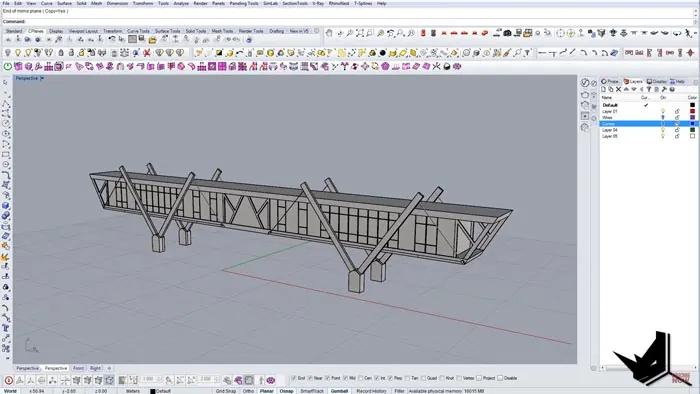This screenshot has width=700, height=394.
Task: Switch to the Solid Tools toolbar tab
Action: (196, 31)
